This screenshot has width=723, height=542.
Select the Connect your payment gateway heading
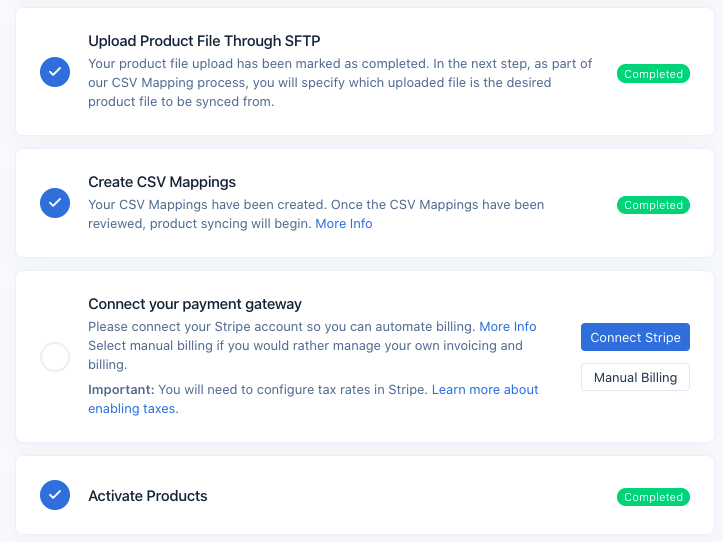[195, 304]
